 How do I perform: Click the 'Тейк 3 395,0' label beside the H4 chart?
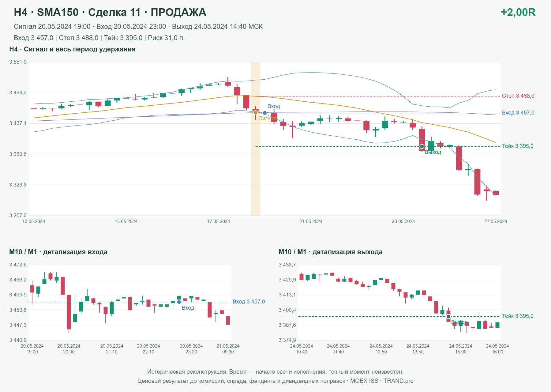click(518, 146)
